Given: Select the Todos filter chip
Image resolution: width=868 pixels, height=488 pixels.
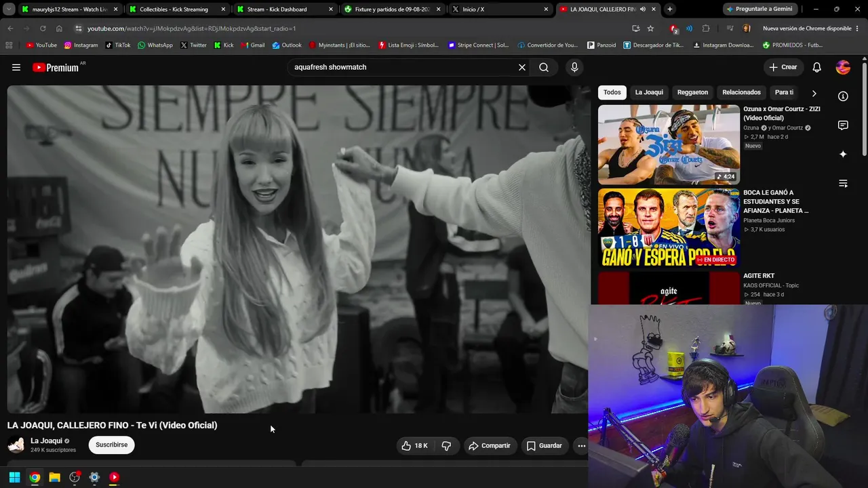Looking at the screenshot, I should (x=612, y=92).
